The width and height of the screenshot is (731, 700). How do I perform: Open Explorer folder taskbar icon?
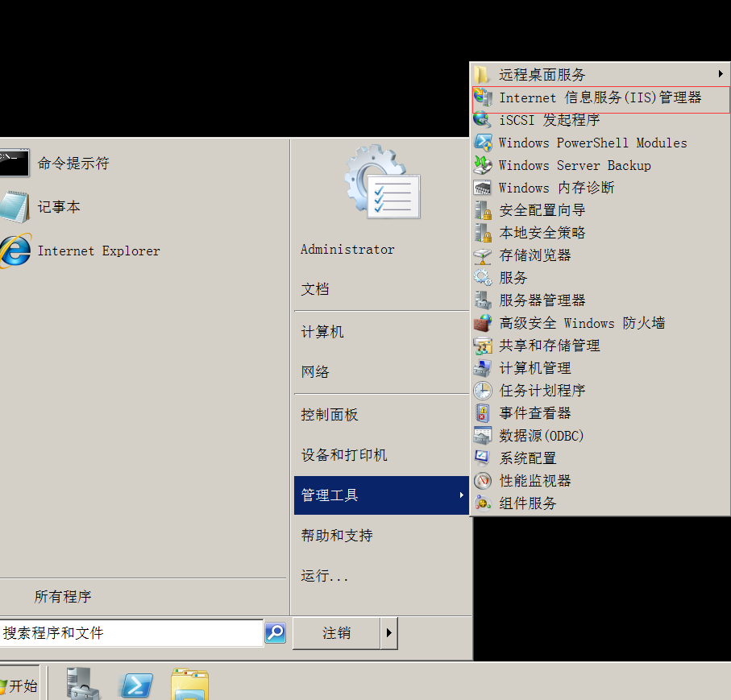point(189,684)
